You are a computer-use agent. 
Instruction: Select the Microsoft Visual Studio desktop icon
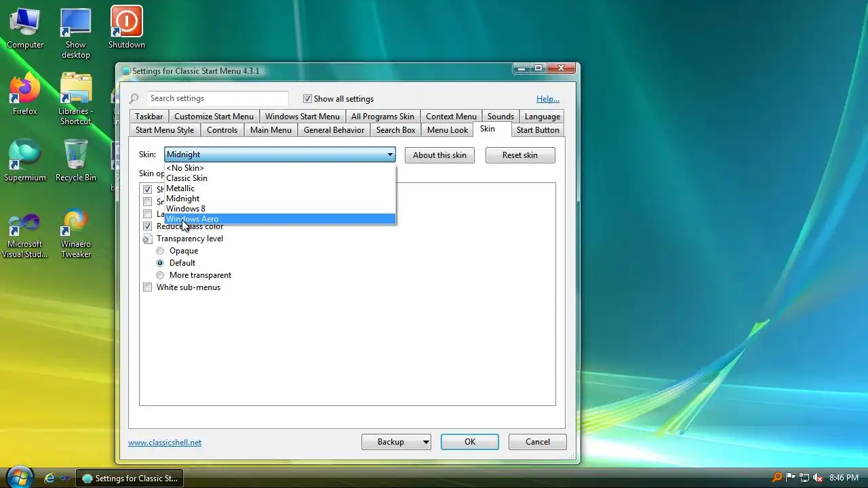[25, 235]
